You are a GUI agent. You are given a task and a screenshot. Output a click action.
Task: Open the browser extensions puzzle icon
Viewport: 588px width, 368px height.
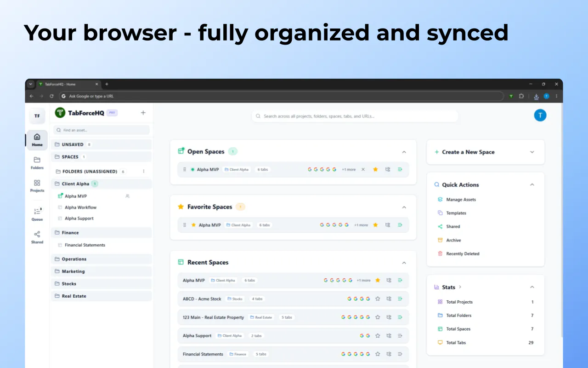(x=521, y=96)
